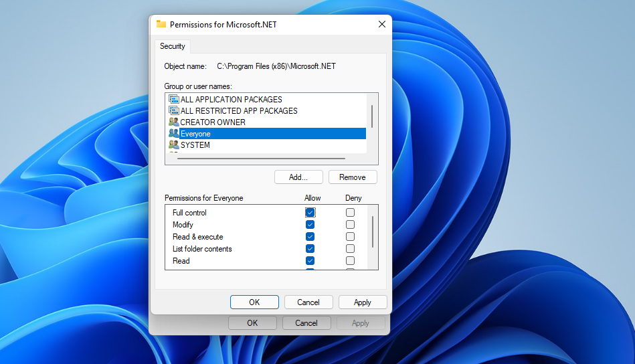This screenshot has height=364, width=635.
Task: Check Deny for Full control
Action: click(351, 212)
